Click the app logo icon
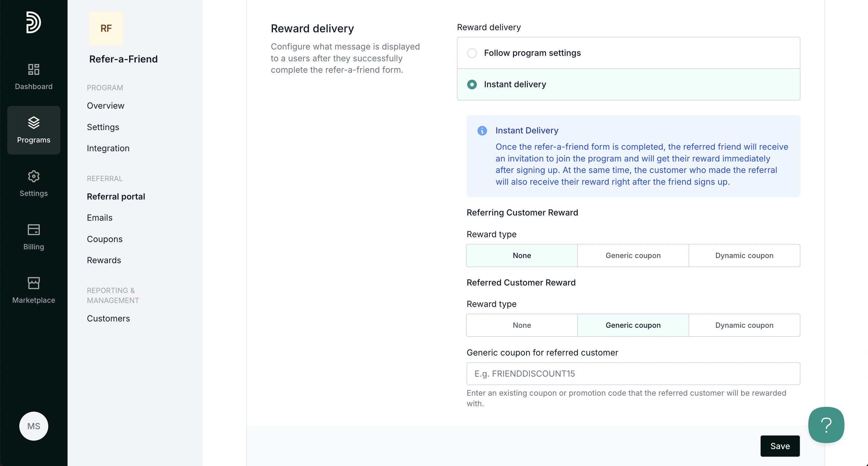Viewport: 868px width, 466px height. [x=34, y=22]
